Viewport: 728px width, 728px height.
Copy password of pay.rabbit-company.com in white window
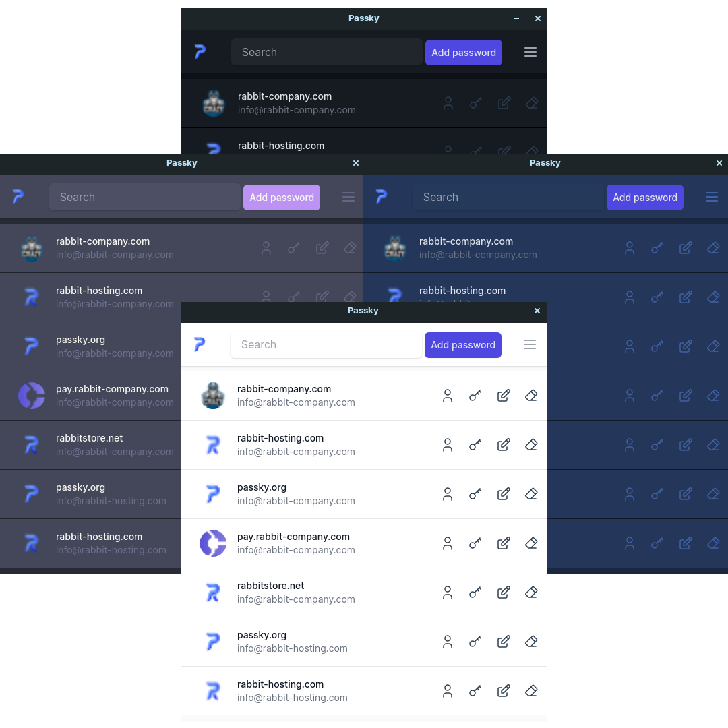[x=475, y=543]
